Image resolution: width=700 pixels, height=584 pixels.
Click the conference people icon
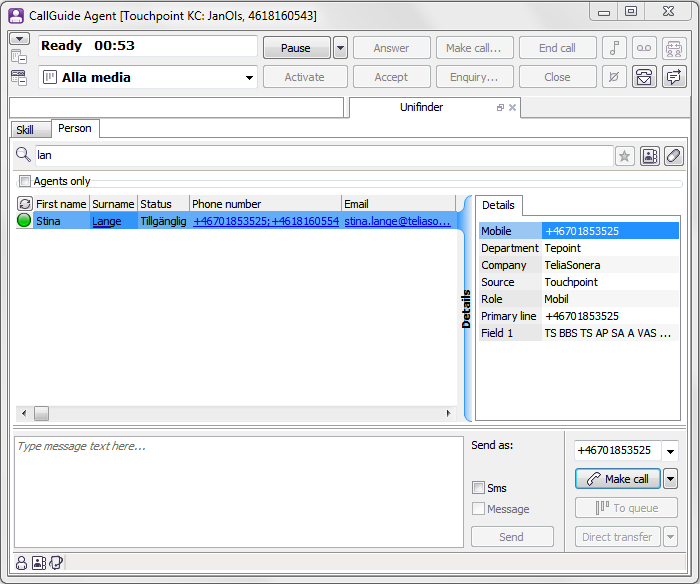674,48
